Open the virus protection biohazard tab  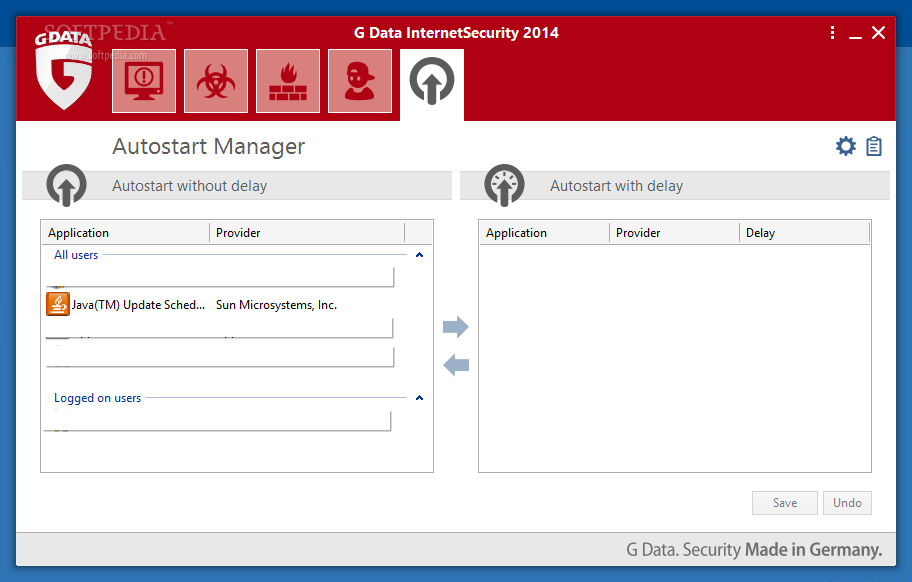click(216, 81)
